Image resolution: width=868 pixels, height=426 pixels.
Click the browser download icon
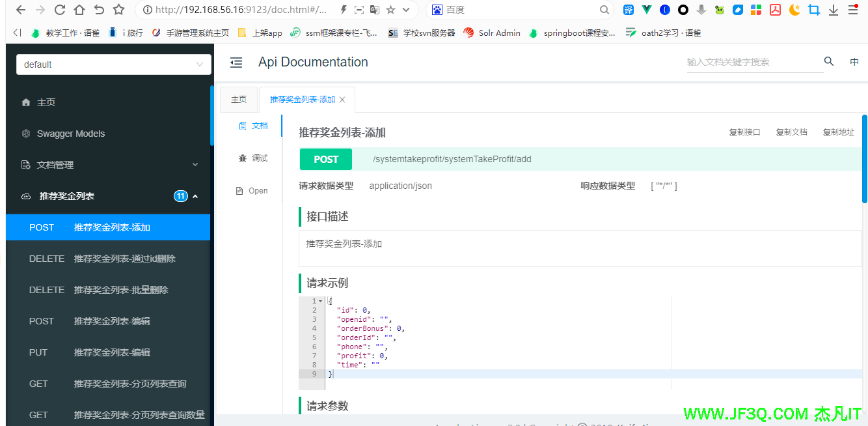(833, 10)
